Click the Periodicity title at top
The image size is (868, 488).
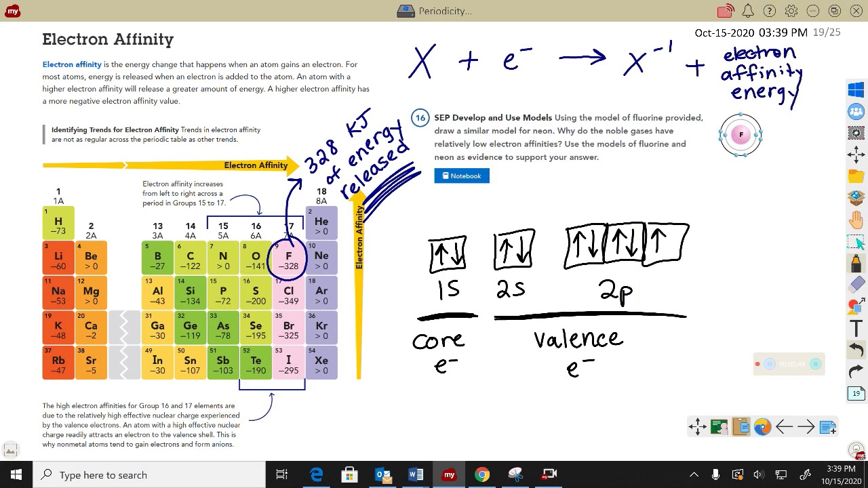click(445, 11)
